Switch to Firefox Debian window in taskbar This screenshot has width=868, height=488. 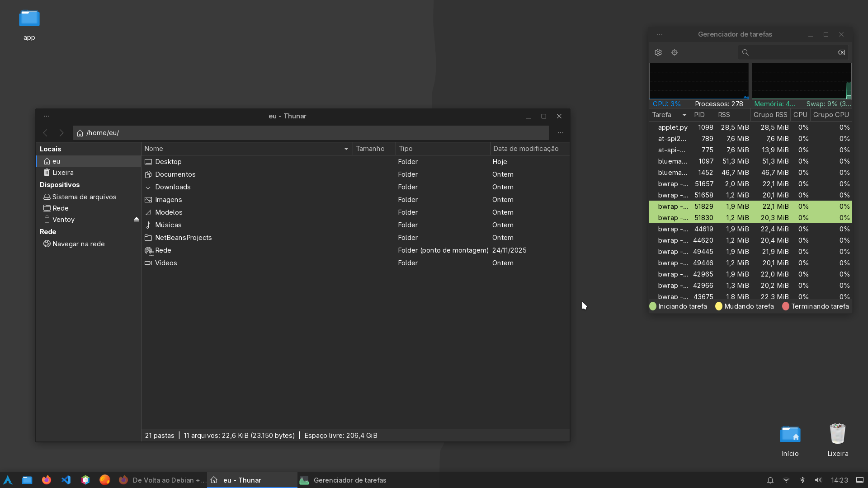click(x=162, y=480)
